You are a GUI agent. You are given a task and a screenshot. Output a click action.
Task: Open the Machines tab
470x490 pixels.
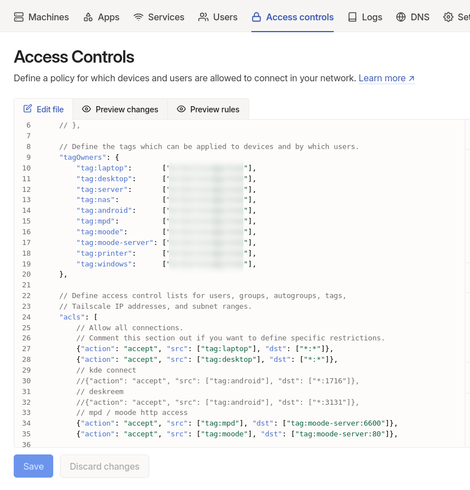(x=41, y=17)
